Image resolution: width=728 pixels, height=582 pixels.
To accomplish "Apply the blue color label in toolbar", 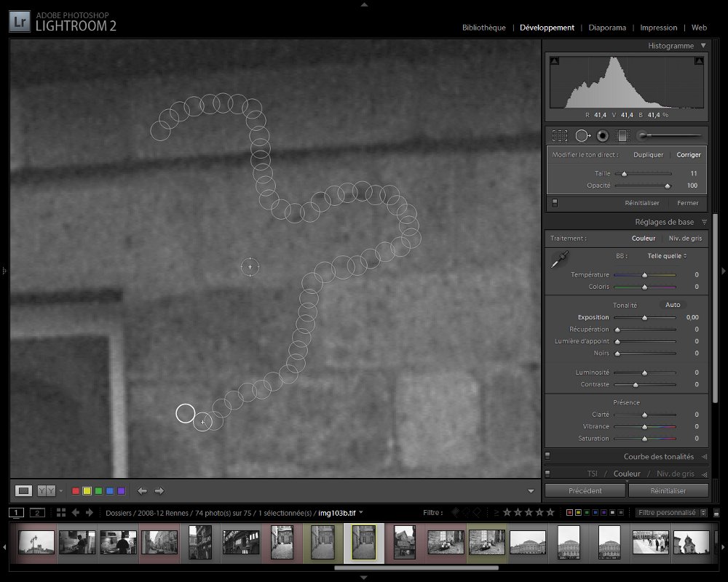I will (x=110, y=490).
